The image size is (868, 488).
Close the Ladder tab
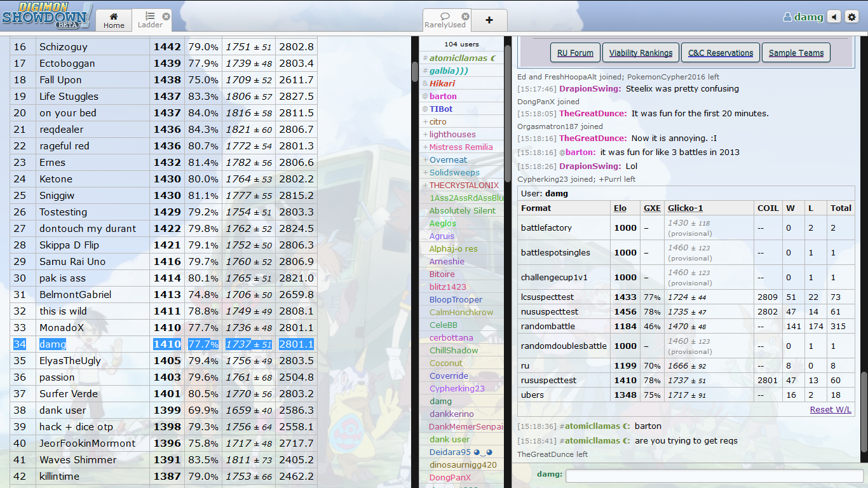coord(166,16)
